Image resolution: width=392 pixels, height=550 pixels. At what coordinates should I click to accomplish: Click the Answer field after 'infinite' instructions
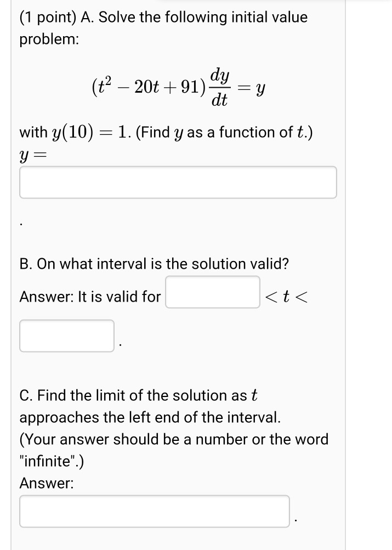(155, 511)
